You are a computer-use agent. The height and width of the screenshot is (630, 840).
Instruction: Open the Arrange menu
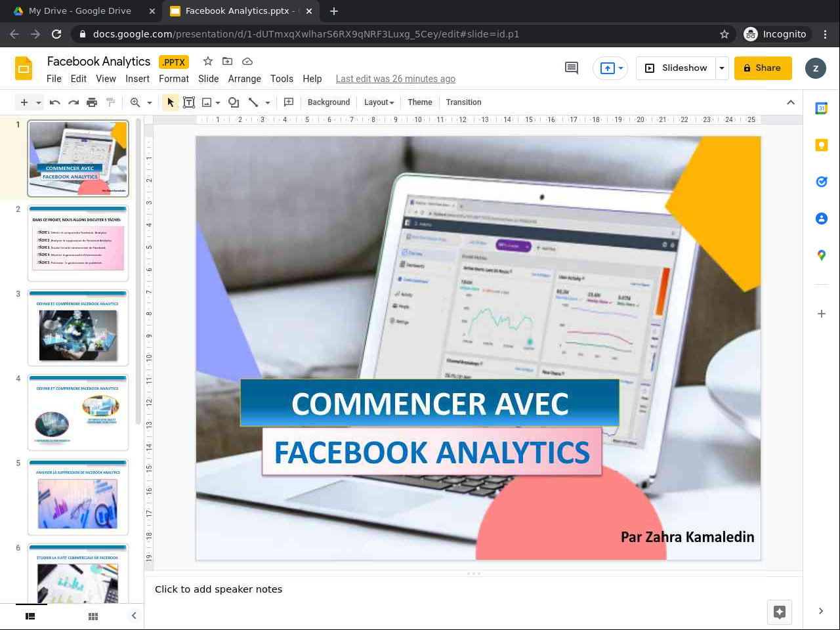(245, 79)
